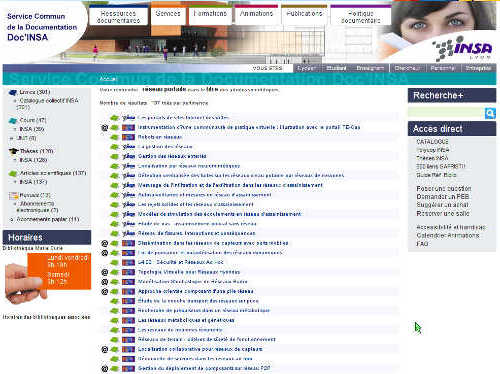Click the @ icon beside the Instrumentation result
The width and height of the screenshot is (500, 374).
[x=104, y=128]
